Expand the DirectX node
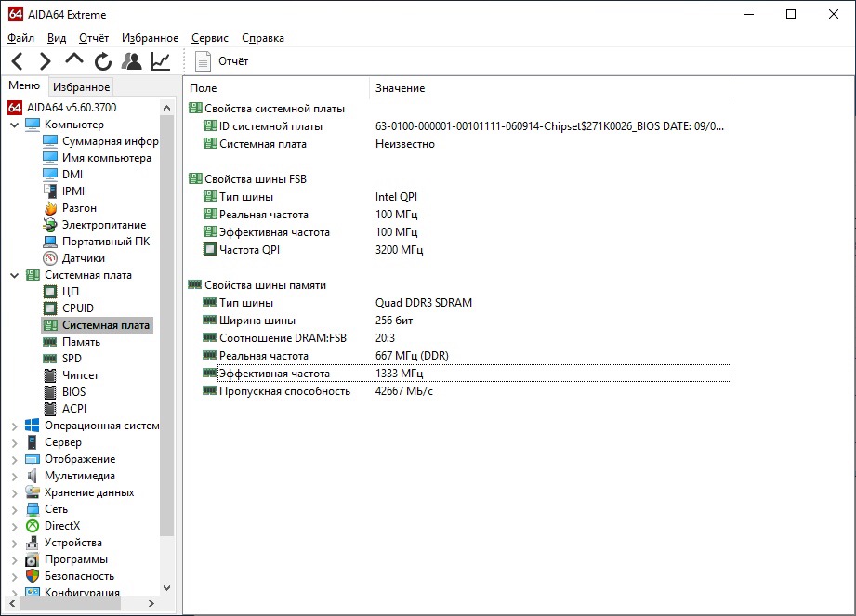Screen dimensions: 856x616 pos(14,527)
